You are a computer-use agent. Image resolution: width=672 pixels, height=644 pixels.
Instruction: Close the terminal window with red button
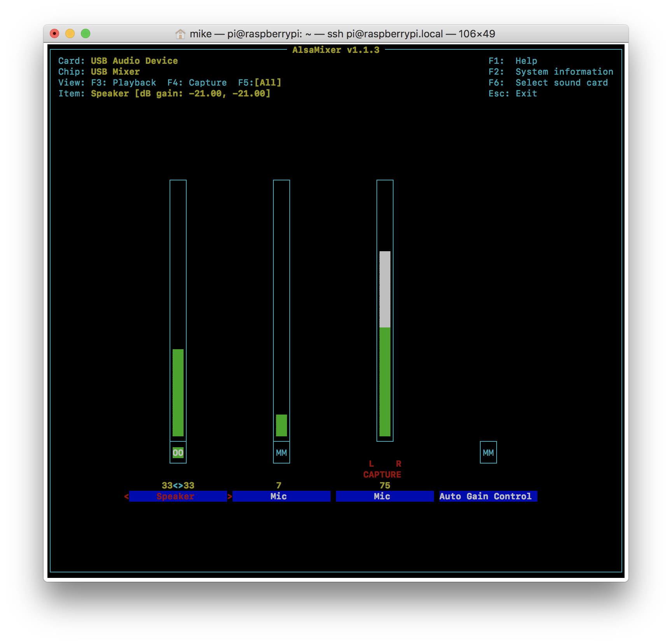tap(55, 33)
